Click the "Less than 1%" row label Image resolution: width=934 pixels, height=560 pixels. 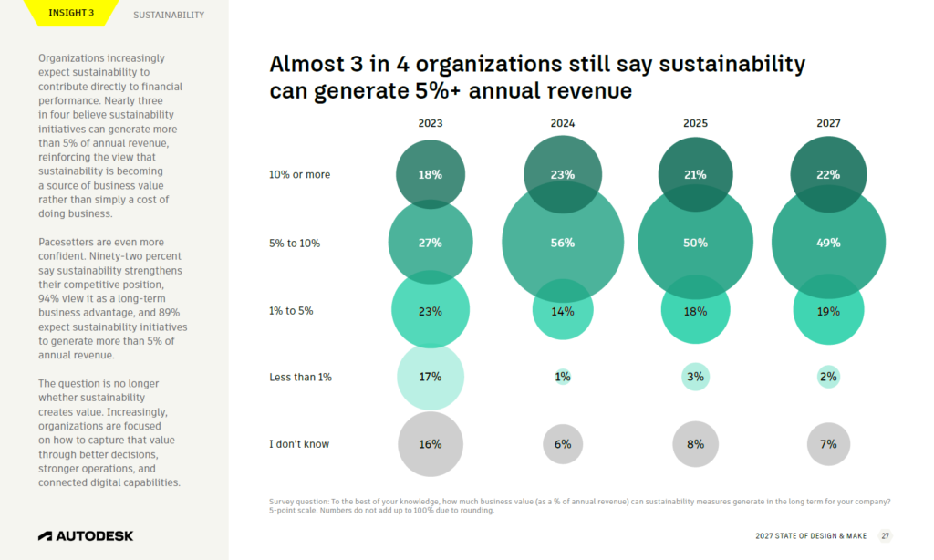[300, 377]
